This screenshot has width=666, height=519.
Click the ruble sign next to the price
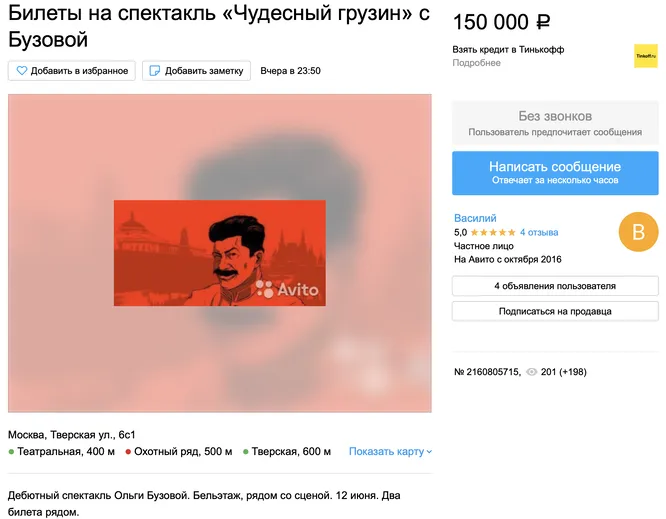[543, 22]
